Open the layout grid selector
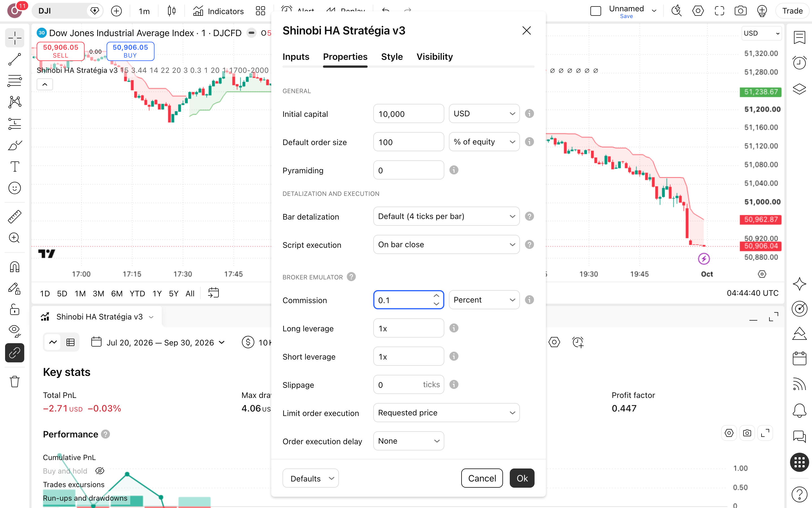This screenshot has width=812, height=508. click(261, 11)
